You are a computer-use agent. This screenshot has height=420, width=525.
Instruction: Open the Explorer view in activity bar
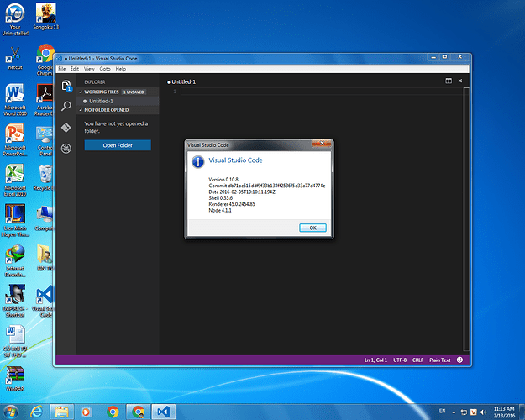(66, 86)
